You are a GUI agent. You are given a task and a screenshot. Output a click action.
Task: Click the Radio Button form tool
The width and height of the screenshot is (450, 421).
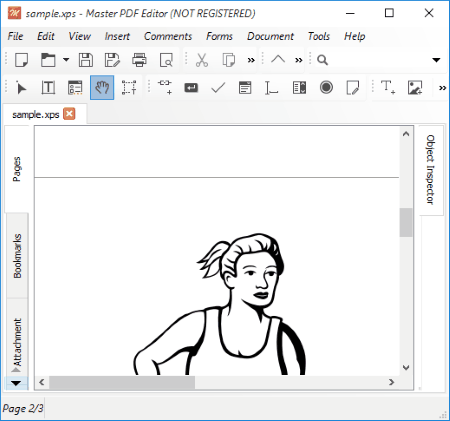point(326,88)
